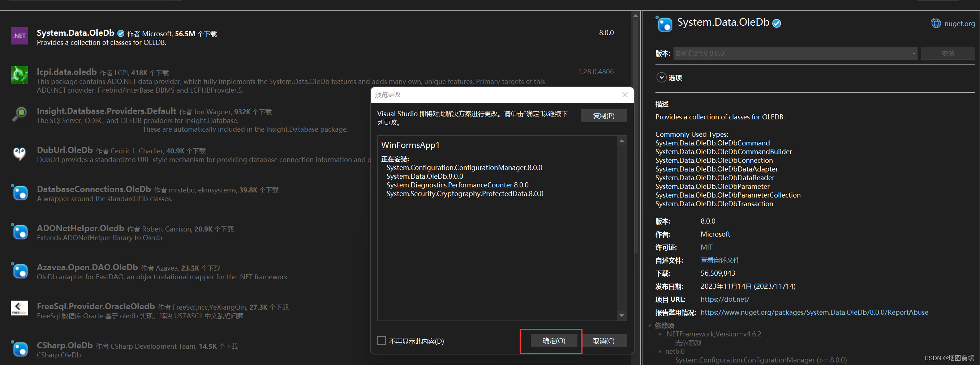980x365 pixels.
Task: Select the DubUrl.OleDb package title
Action: 65,150
